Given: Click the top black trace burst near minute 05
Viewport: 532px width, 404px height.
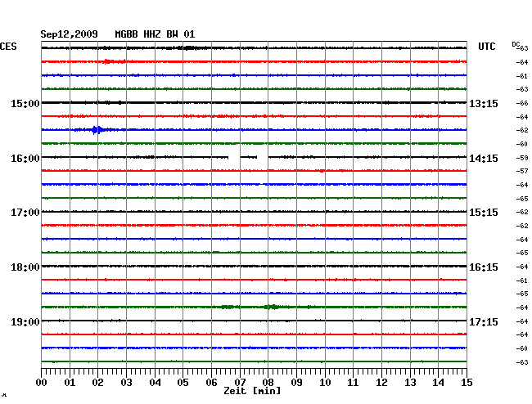Looking at the screenshot, I should (x=187, y=48).
